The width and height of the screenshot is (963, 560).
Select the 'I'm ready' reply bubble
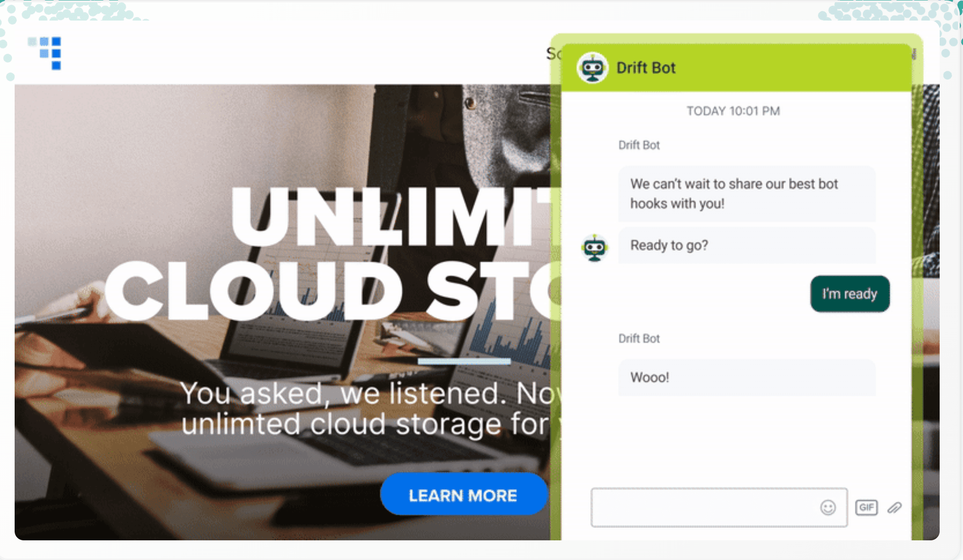[x=849, y=294]
